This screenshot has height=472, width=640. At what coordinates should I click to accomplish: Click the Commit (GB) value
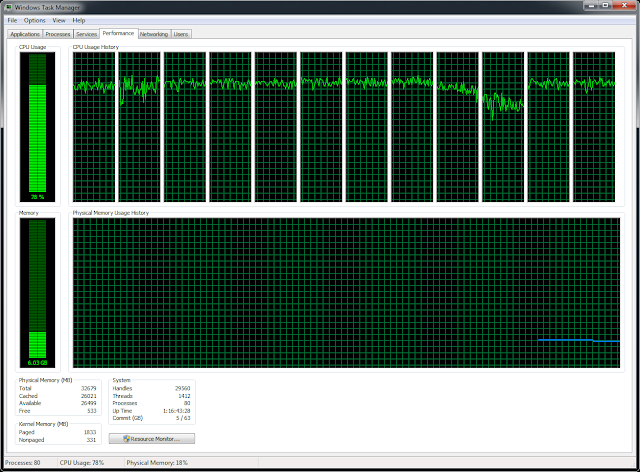[x=183, y=418]
